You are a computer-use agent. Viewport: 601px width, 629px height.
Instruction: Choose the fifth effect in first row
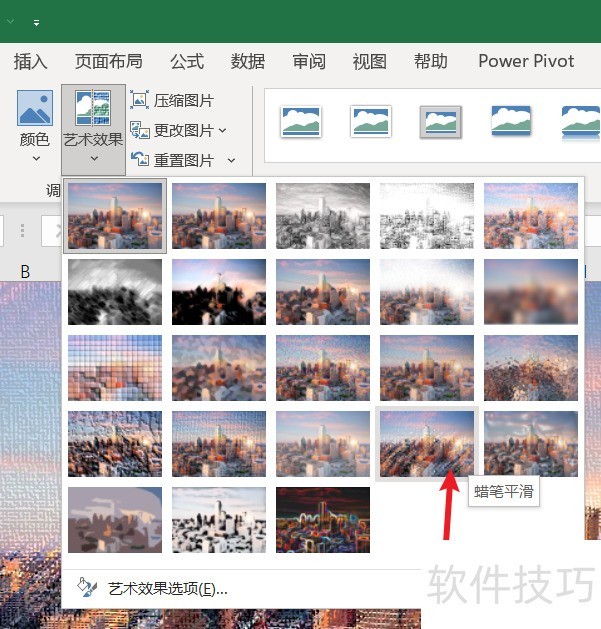pos(531,216)
